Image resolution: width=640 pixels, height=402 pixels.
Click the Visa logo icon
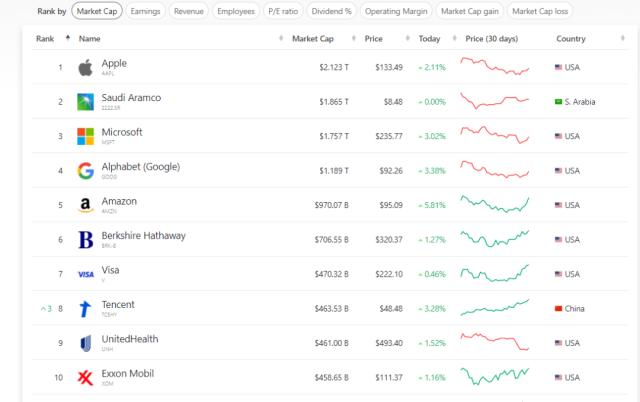85,273
